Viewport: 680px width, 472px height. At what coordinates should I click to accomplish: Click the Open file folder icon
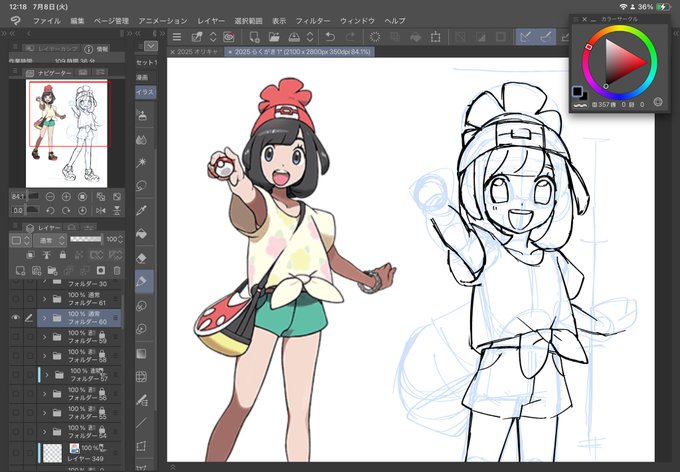[274, 37]
